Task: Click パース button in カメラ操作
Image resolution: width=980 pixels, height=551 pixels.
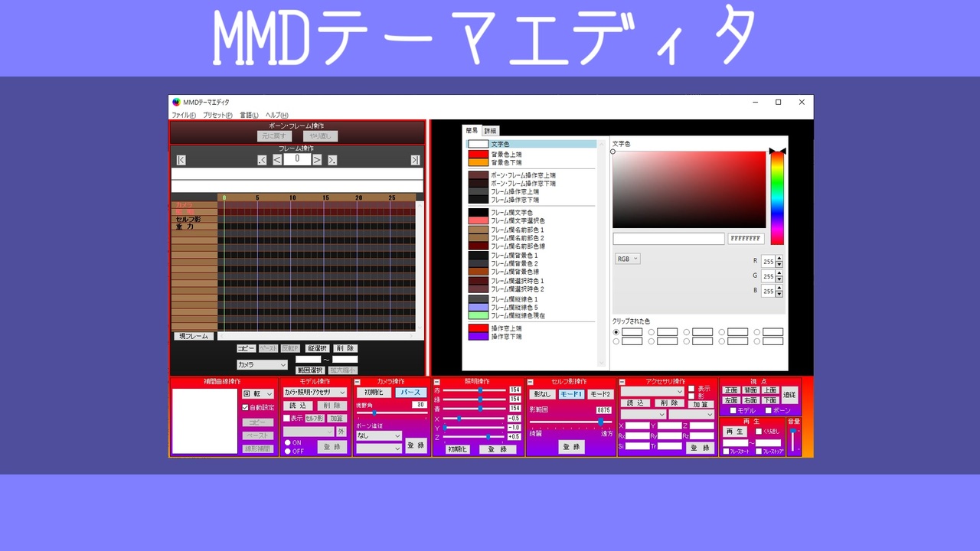Action: (411, 393)
